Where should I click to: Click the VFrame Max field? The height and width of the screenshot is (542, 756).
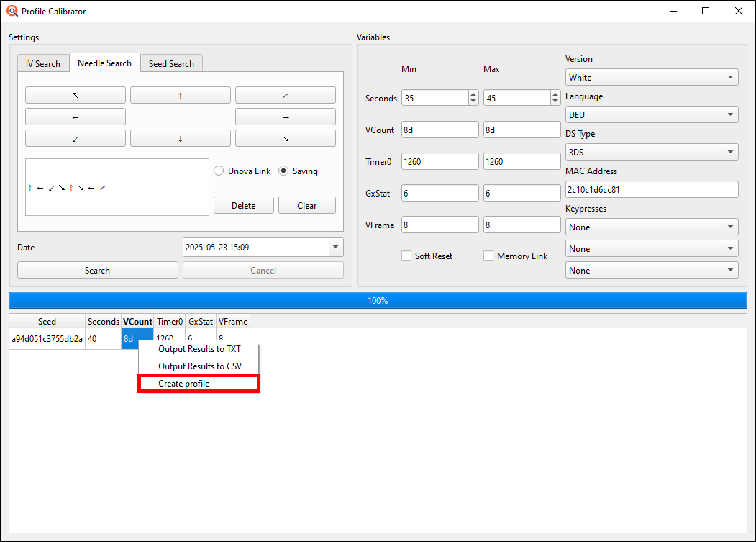[x=522, y=225]
